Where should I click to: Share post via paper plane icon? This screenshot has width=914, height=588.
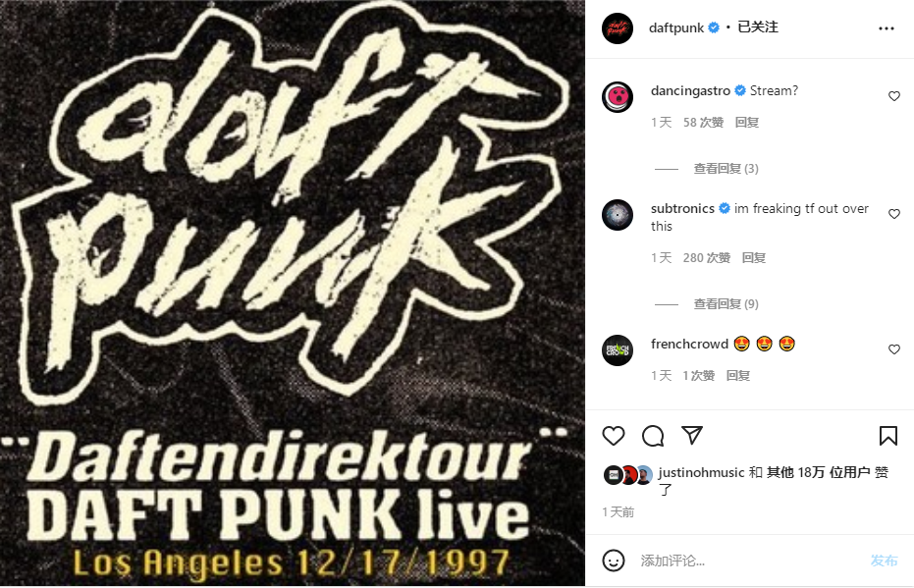tap(692, 435)
